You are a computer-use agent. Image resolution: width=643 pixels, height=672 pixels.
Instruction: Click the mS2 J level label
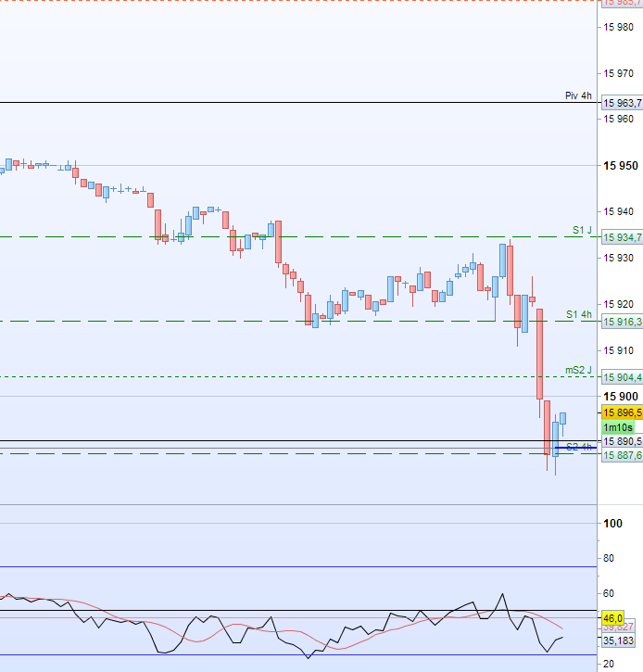[578, 370]
